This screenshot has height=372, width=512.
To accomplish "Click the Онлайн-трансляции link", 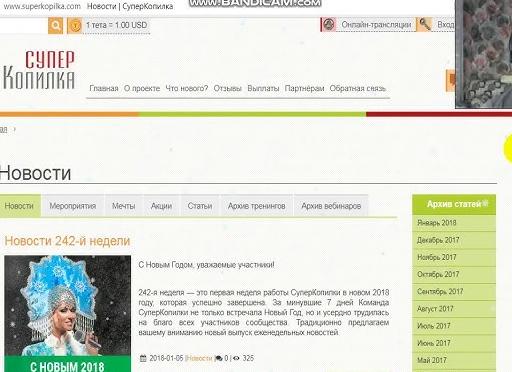I will coord(376,25).
